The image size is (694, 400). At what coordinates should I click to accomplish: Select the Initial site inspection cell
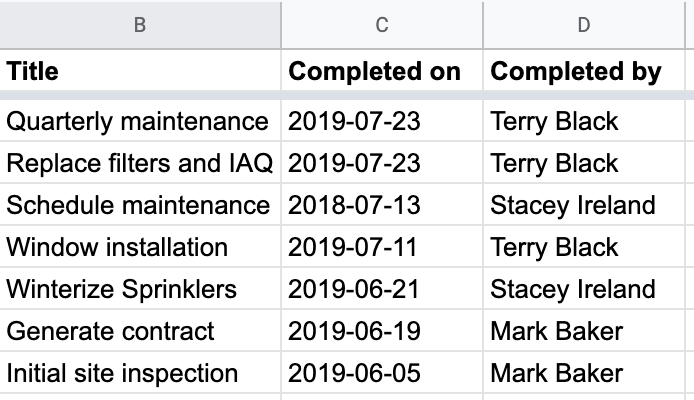(140, 373)
